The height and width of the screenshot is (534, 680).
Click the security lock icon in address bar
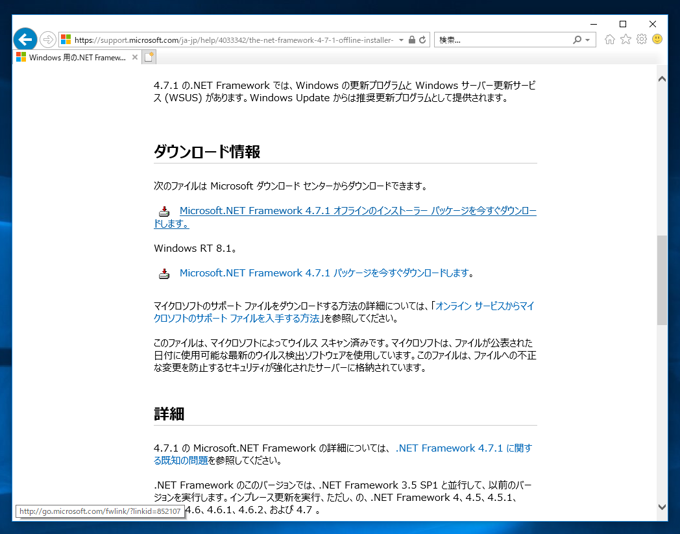(412, 40)
